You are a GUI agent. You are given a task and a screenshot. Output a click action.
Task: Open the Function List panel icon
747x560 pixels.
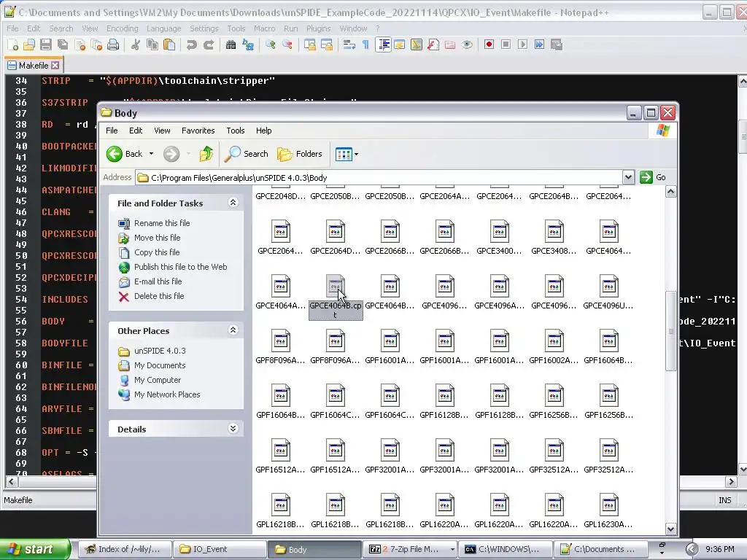(x=433, y=44)
